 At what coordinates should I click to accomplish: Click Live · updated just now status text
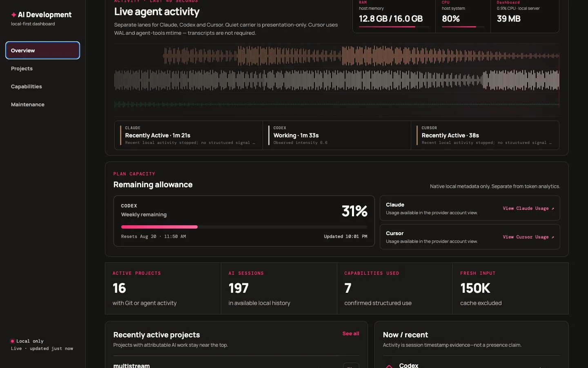42,349
